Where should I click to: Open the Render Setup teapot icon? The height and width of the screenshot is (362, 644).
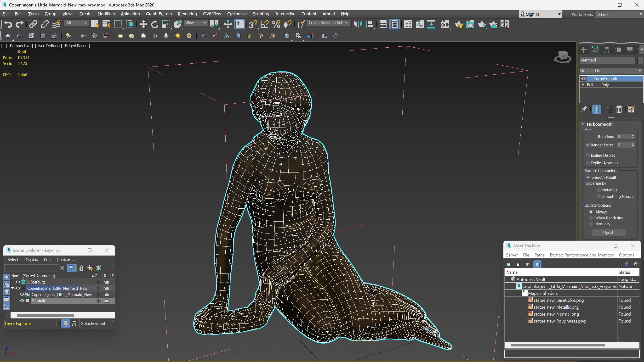pos(458,24)
